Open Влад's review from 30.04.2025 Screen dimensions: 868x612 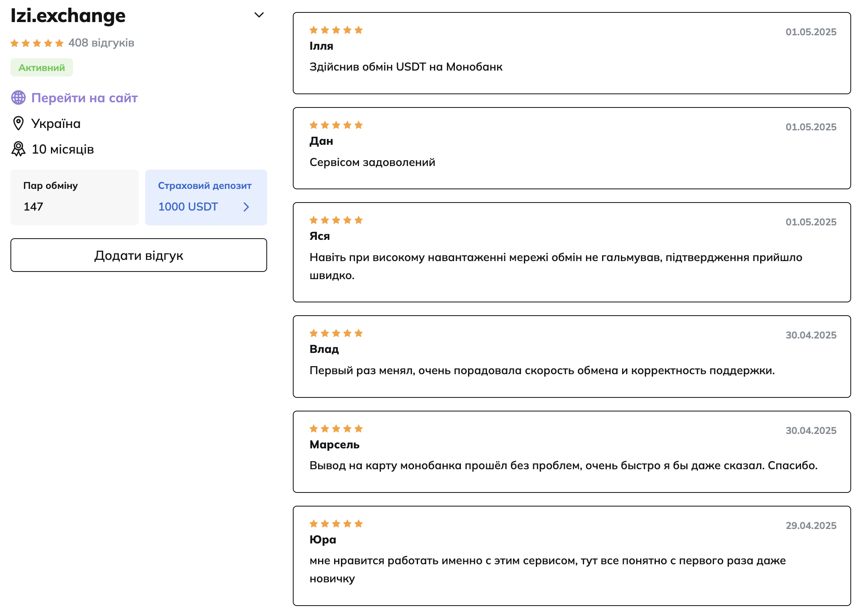tap(572, 357)
